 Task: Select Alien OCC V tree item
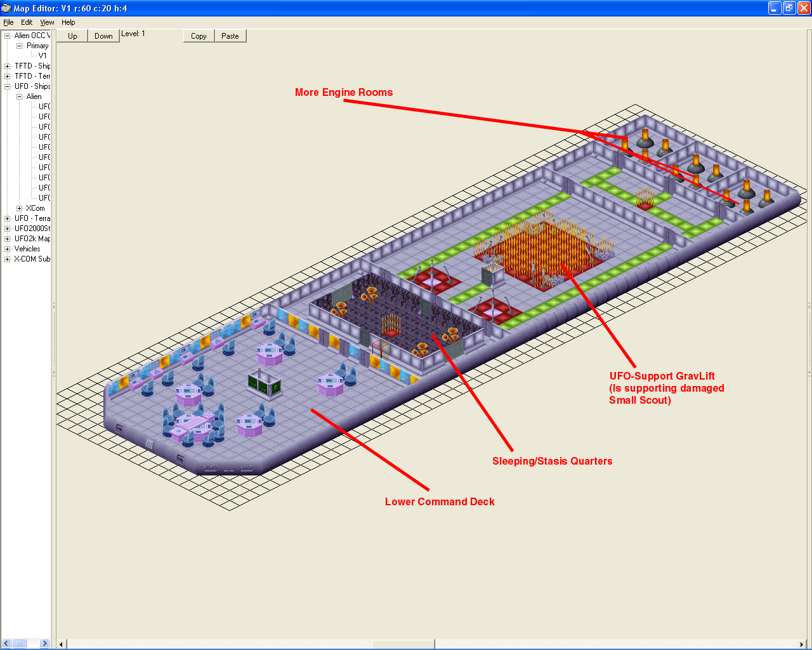pos(32,36)
